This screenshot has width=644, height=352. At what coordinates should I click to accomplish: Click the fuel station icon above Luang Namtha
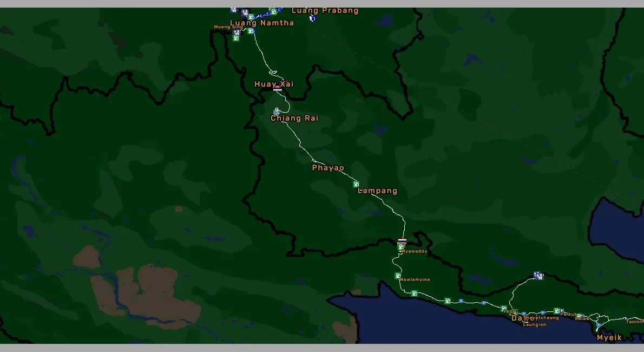[251, 17]
